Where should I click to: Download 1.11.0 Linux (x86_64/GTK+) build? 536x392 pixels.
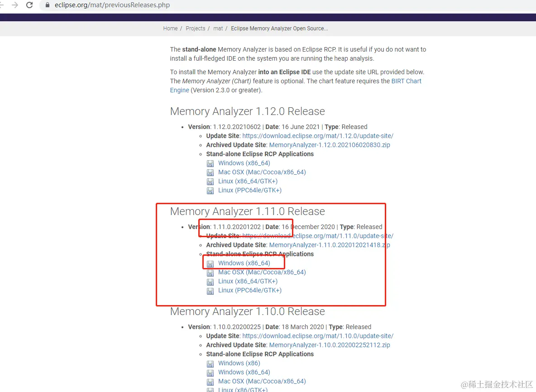248,281
